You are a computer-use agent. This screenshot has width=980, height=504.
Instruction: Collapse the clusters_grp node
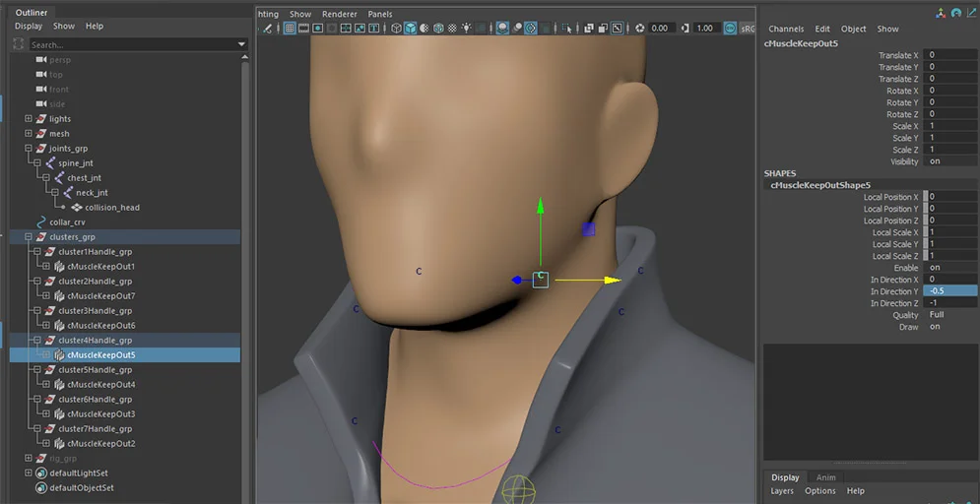tap(29, 237)
